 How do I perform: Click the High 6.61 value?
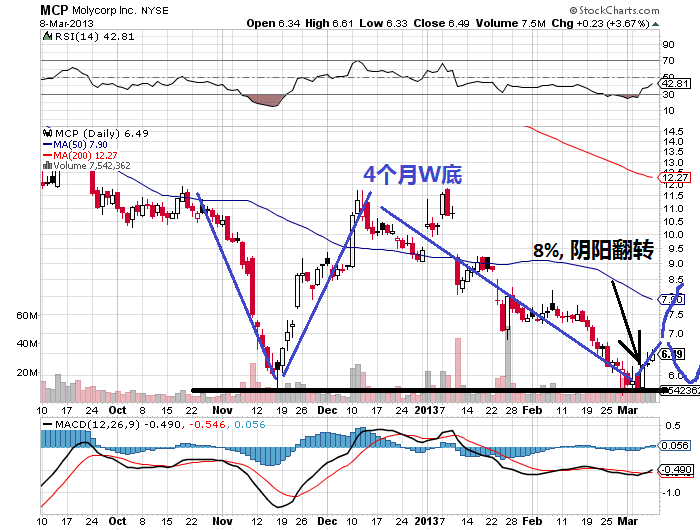click(329, 23)
